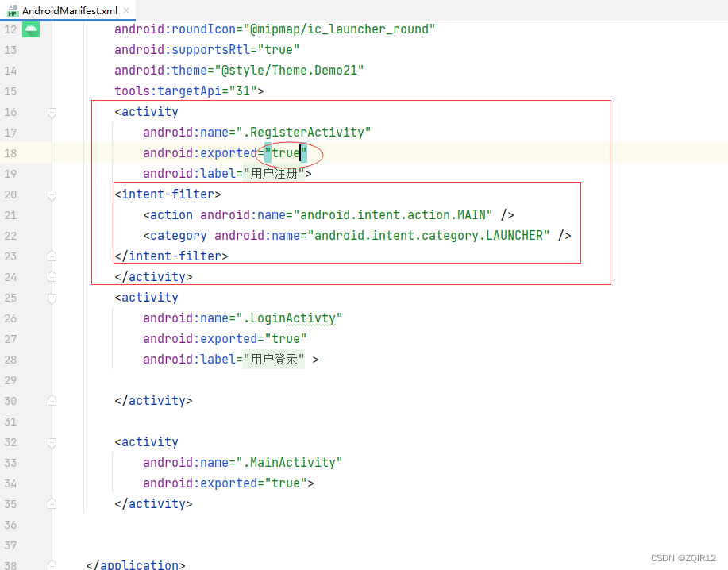Click fold end marker at line 24

coord(52,277)
